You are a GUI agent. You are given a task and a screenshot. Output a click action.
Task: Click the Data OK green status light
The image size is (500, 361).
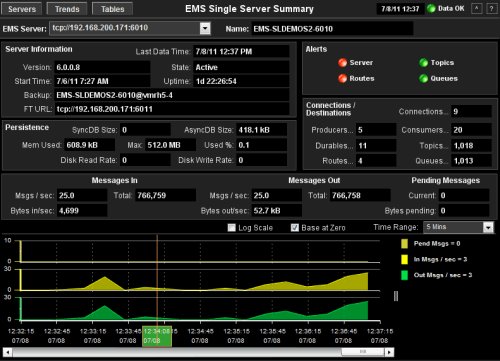click(431, 9)
